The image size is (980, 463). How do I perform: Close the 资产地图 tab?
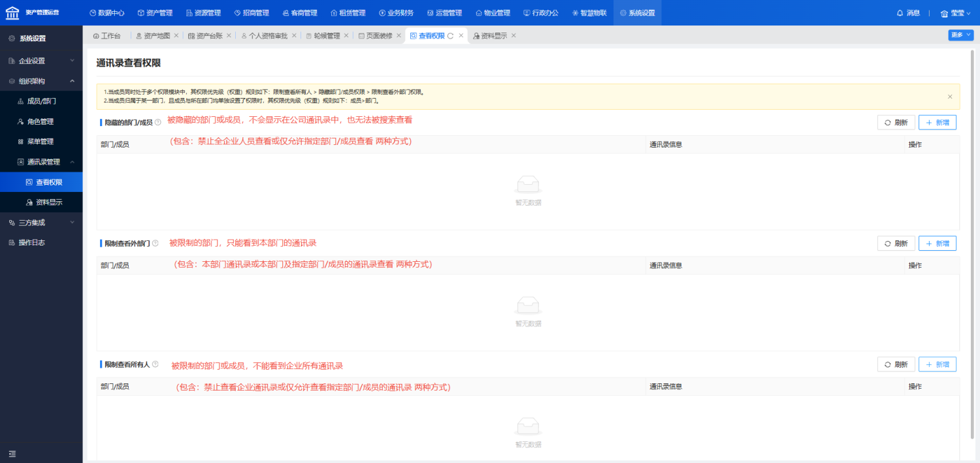[x=176, y=36]
